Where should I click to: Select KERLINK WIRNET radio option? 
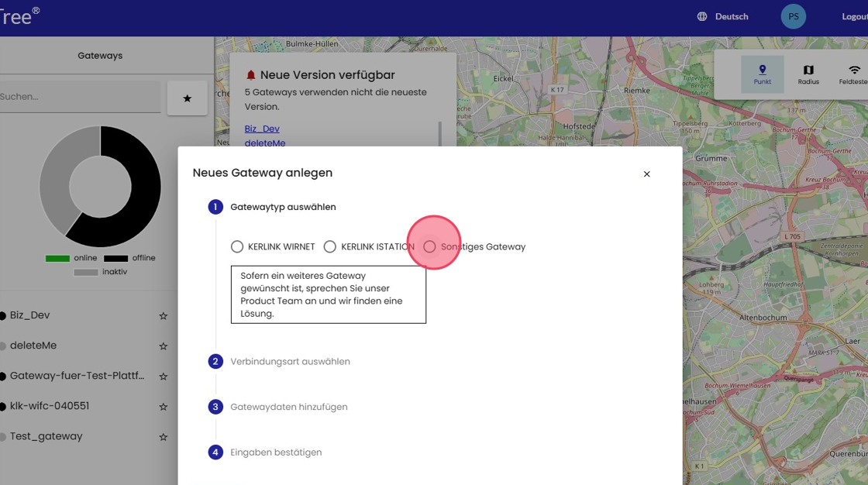(x=237, y=246)
